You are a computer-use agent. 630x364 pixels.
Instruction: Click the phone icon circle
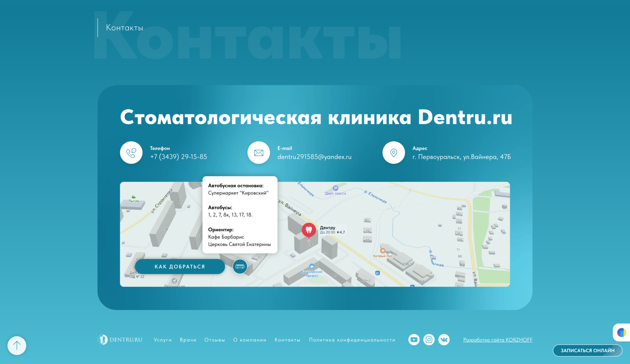pyautogui.click(x=131, y=153)
